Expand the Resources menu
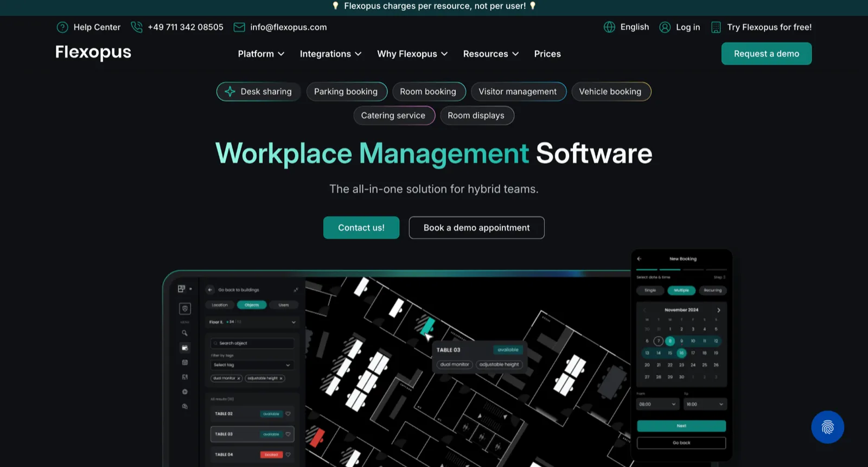This screenshot has height=467, width=868. pyautogui.click(x=491, y=54)
